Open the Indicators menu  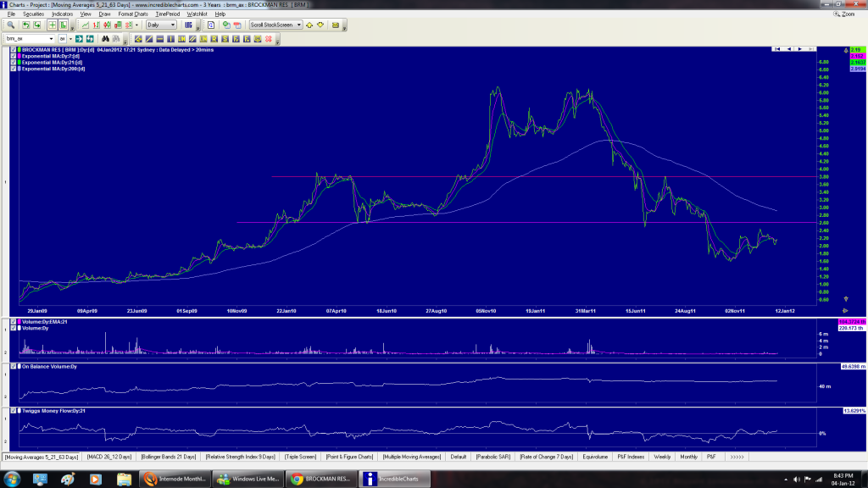click(62, 14)
